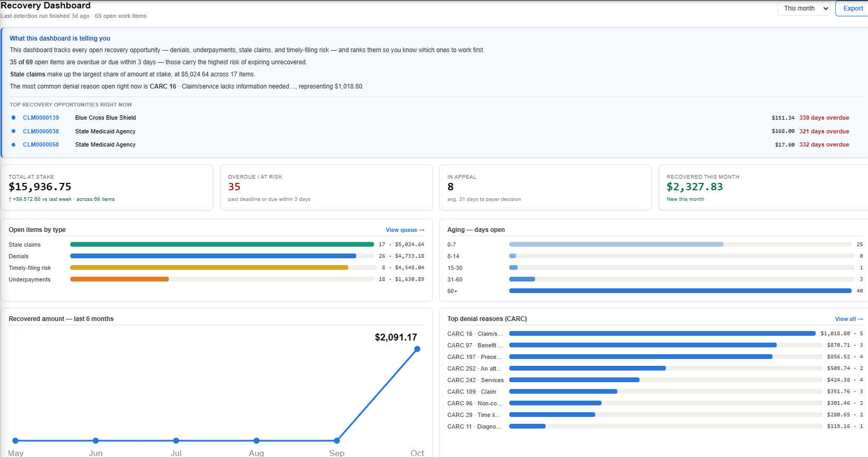Screen dimensions: 868x457
Task: Click the Oct data point on chart
Action: (417, 349)
